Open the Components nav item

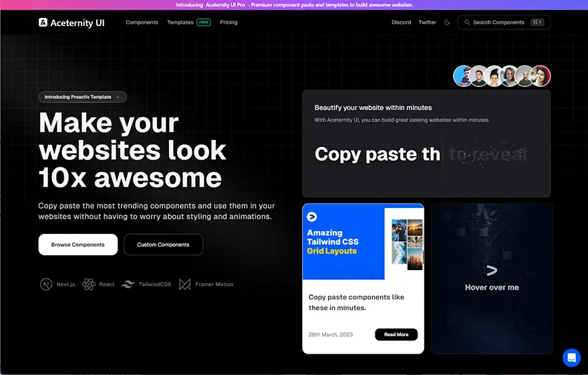click(x=142, y=23)
